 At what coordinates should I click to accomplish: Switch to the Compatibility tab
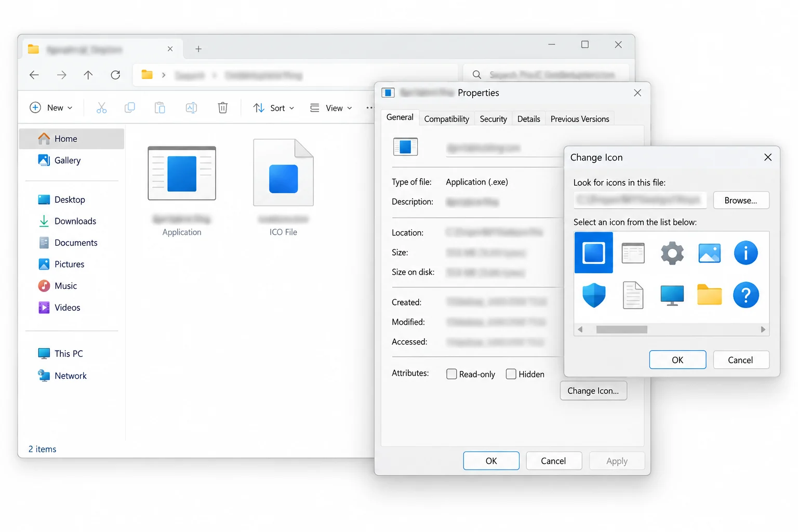click(446, 119)
